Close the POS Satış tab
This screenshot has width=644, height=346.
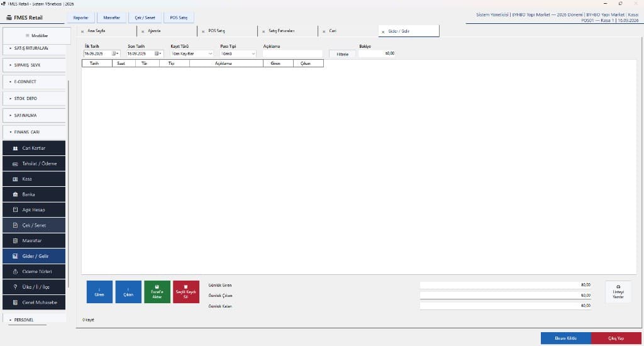pos(203,31)
